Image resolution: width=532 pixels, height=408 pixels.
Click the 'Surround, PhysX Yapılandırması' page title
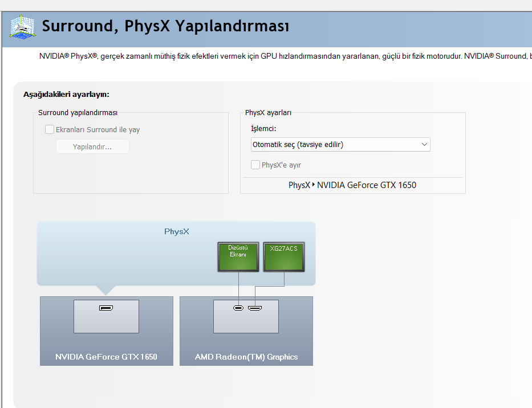(165, 26)
